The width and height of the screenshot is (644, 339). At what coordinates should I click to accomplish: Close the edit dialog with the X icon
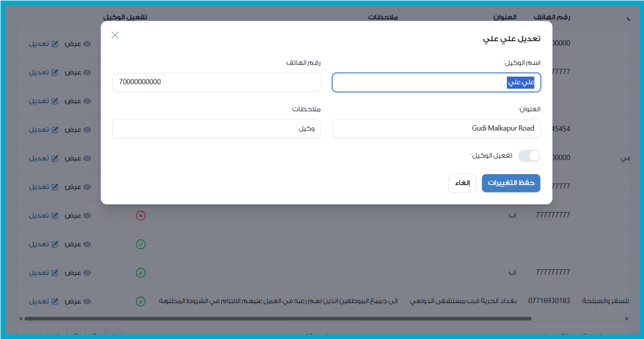115,35
